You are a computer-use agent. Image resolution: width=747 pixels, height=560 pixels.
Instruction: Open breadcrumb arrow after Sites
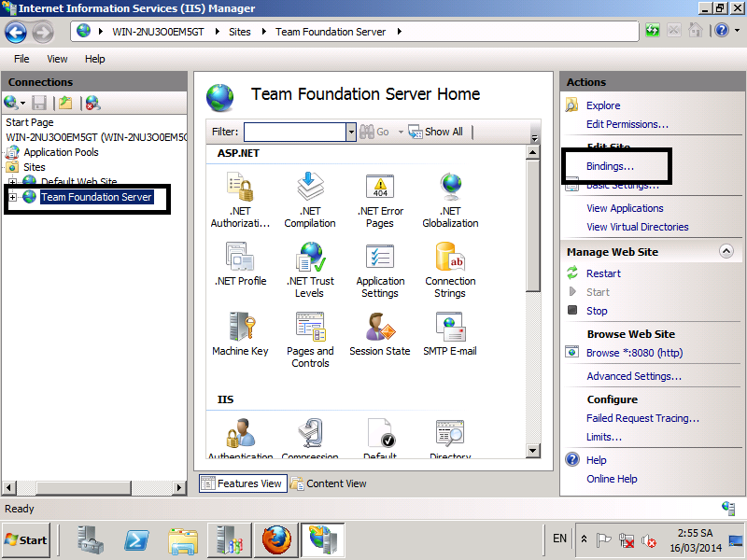(x=263, y=32)
